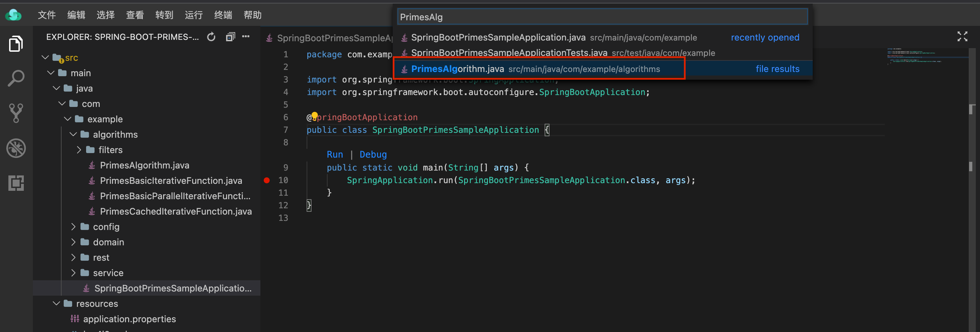This screenshot has width=980, height=332.
Task: Open the Debug view with bug icon
Action: click(16, 148)
